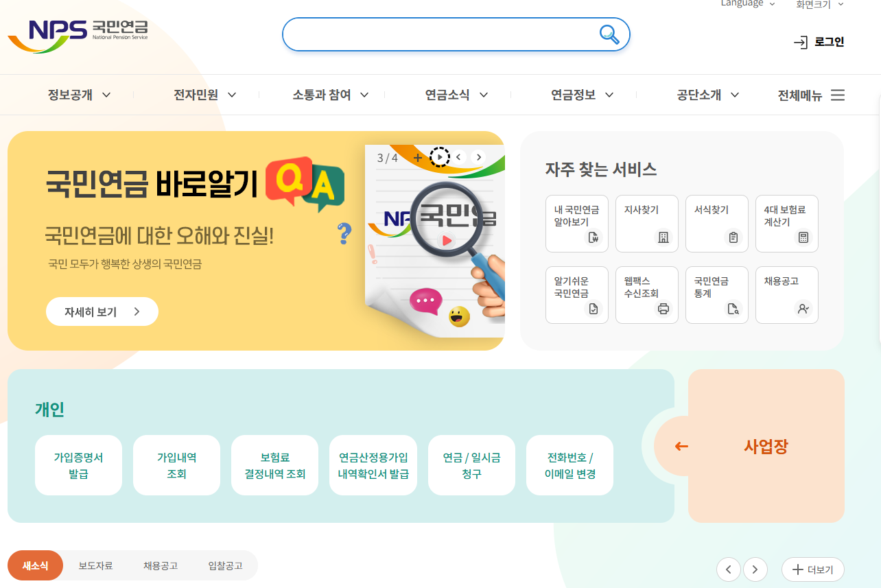Click 연금 / 일시금 청구 button
This screenshot has height=588, width=881.
tap(471, 465)
